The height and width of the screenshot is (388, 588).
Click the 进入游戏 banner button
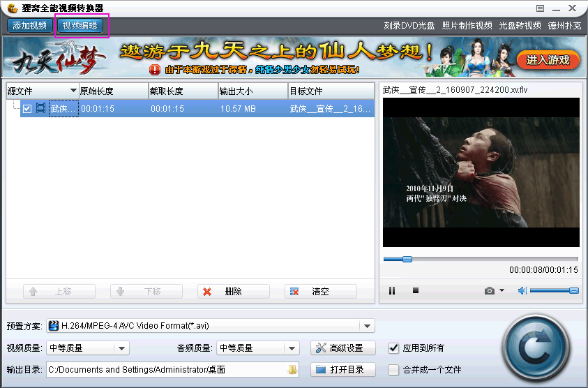click(x=548, y=60)
